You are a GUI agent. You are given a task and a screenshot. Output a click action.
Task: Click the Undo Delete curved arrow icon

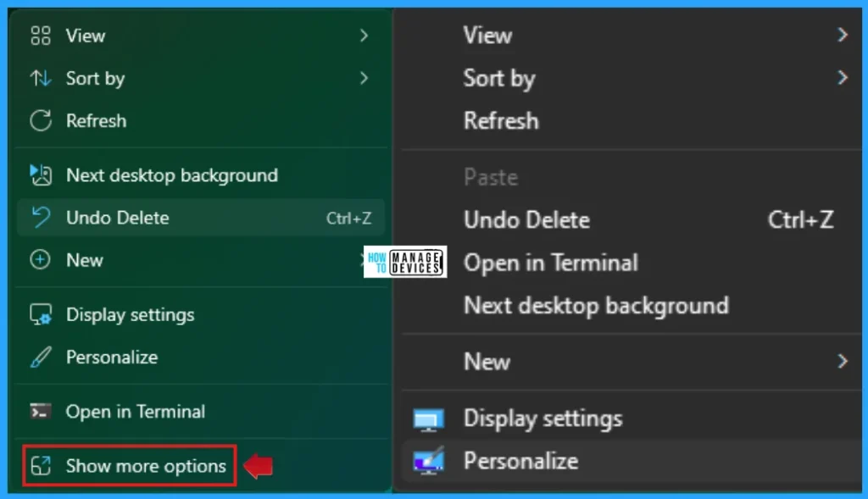(41, 218)
